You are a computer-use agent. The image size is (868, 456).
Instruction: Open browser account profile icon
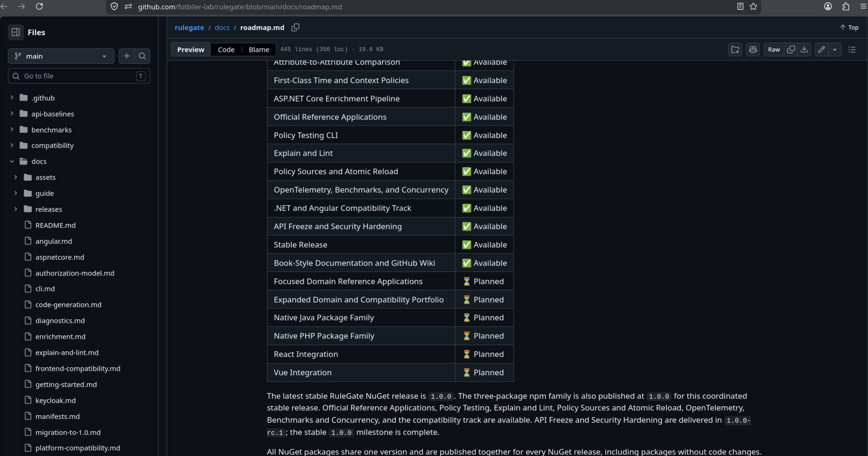coord(828,7)
